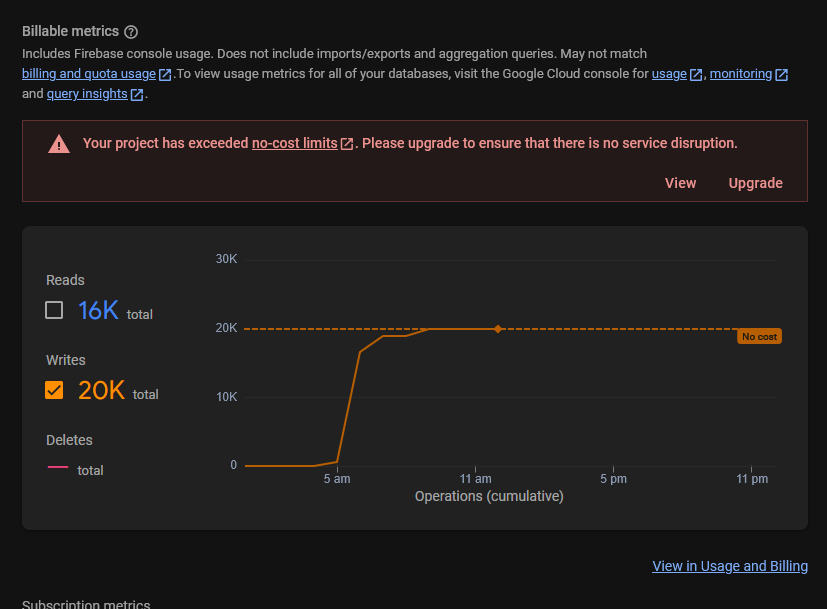827x609 pixels.
Task: Uncheck the Writes checkbox
Action: [54, 390]
